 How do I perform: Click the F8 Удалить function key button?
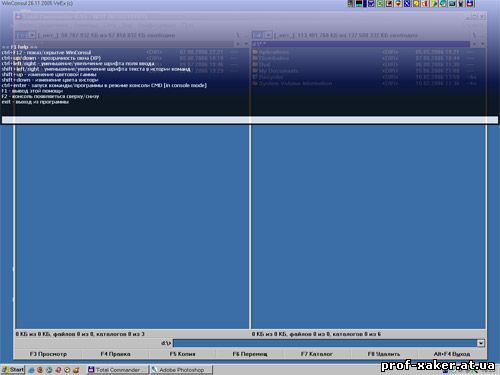coord(384,354)
